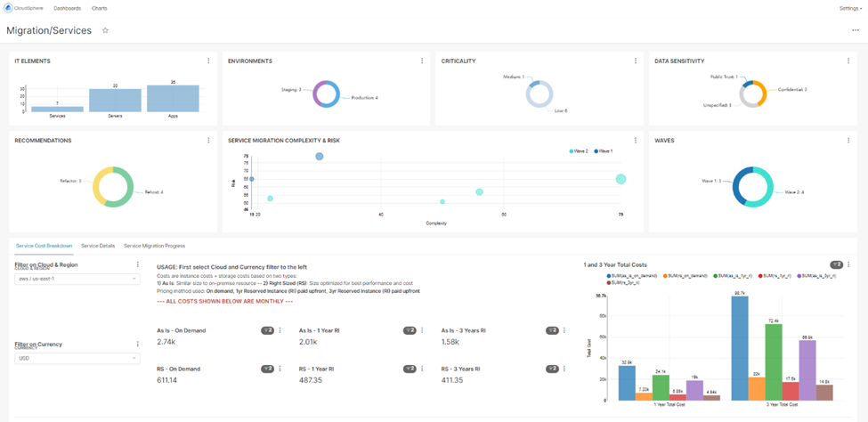Screen dimensions: 868x422
Task: Click filter badge on As Is - On Demand
Action: click(268, 330)
